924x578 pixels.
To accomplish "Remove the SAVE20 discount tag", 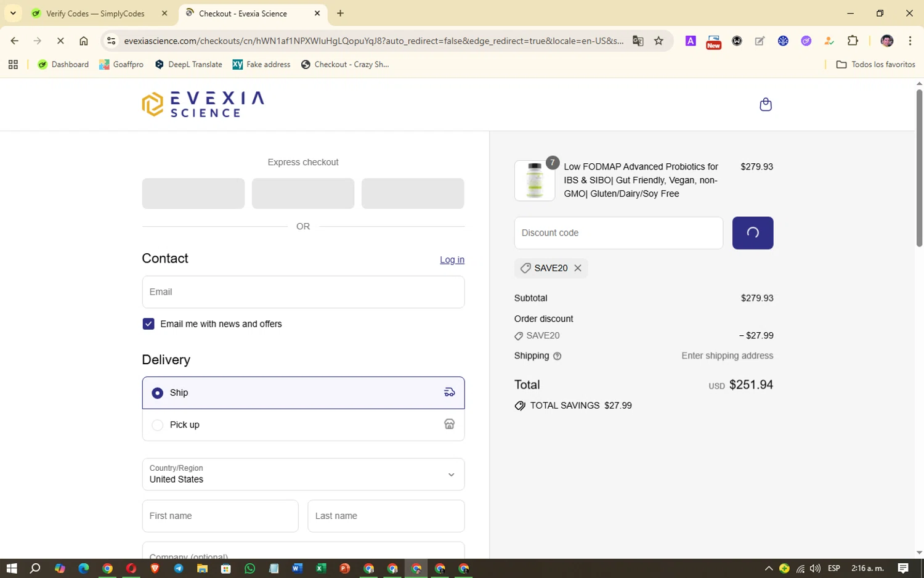I will click(x=578, y=268).
